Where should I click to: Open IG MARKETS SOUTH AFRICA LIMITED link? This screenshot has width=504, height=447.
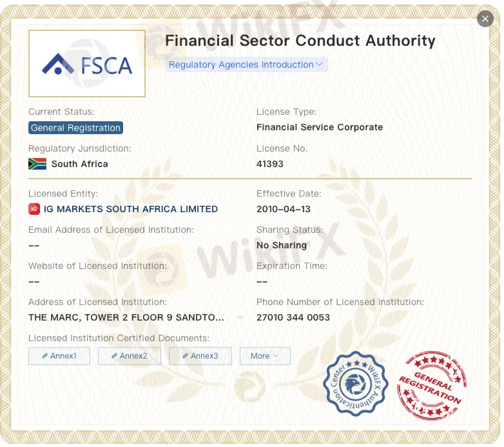tap(131, 209)
